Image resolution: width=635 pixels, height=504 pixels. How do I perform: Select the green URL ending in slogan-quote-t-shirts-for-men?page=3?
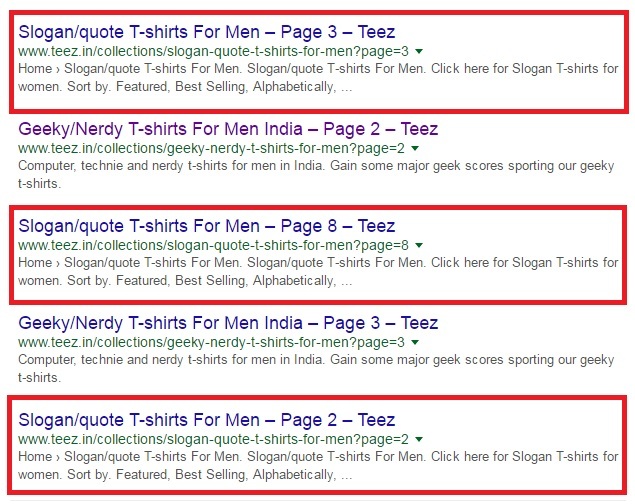[x=213, y=51]
